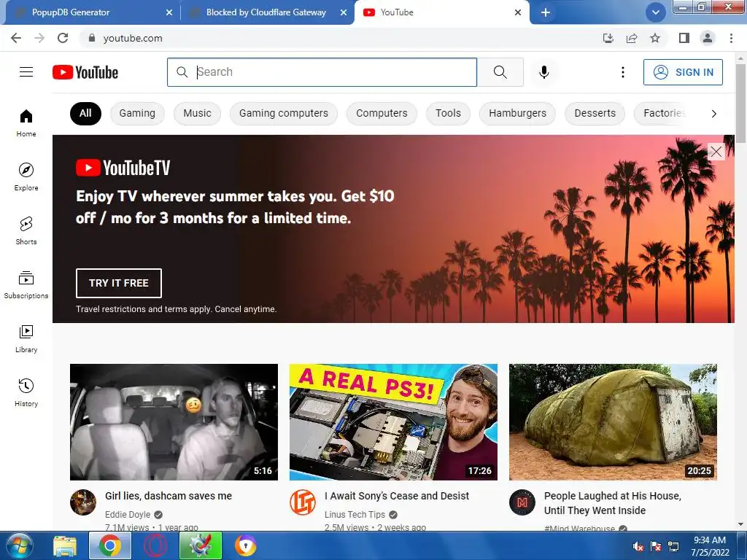Image resolution: width=747 pixels, height=560 pixels.
Task: Select the All category chip
Action: (85, 113)
